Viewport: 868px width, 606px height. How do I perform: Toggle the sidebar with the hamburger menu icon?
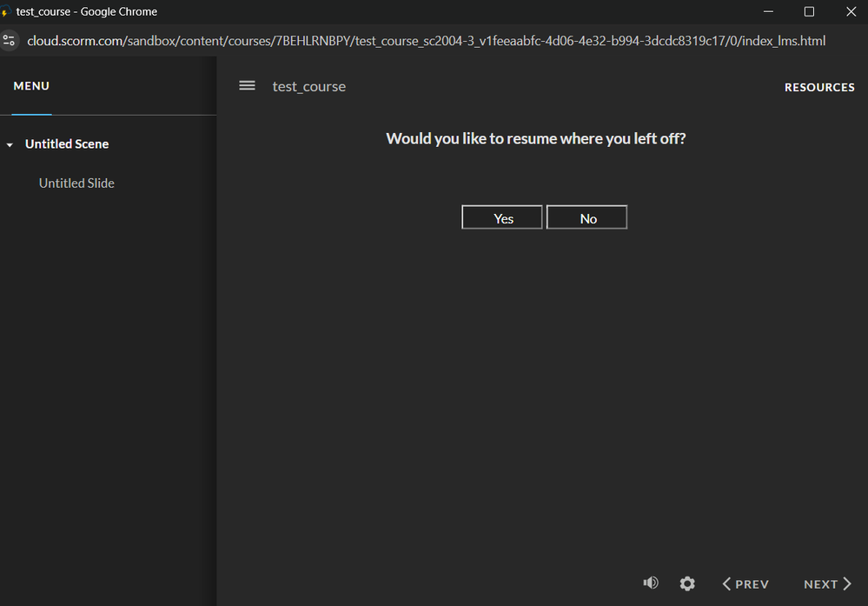[x=247, y=86]
